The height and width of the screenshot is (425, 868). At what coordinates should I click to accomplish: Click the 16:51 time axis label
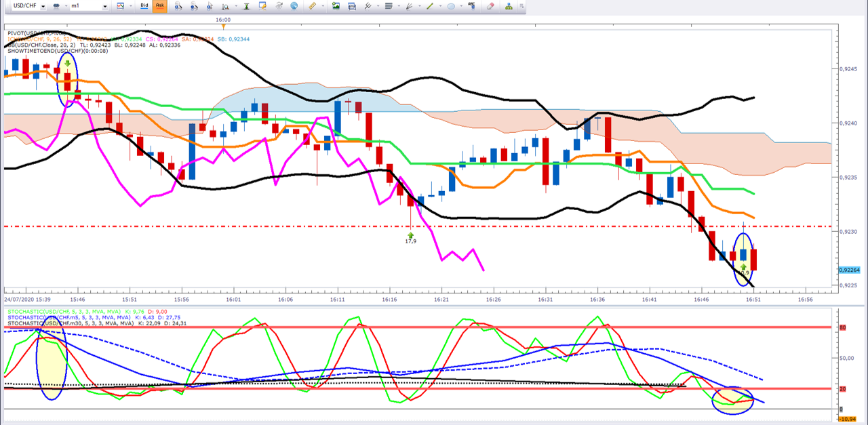point(753,299)
